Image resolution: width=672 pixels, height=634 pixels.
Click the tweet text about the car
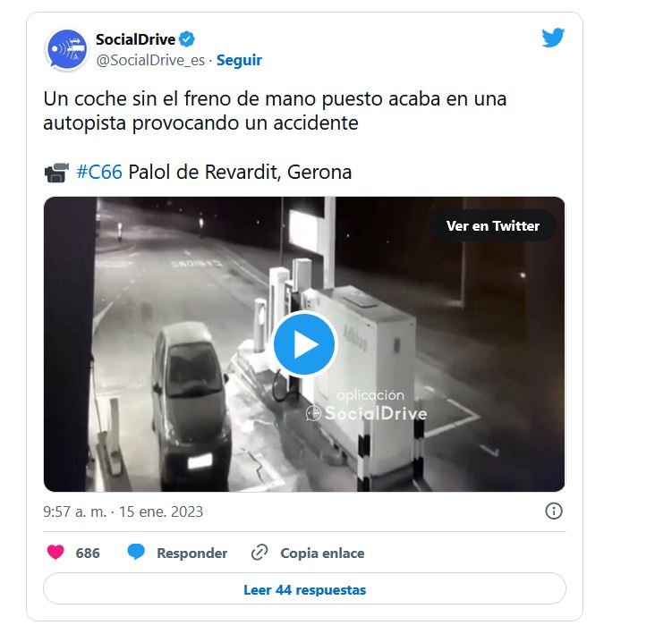coord(275,111)
